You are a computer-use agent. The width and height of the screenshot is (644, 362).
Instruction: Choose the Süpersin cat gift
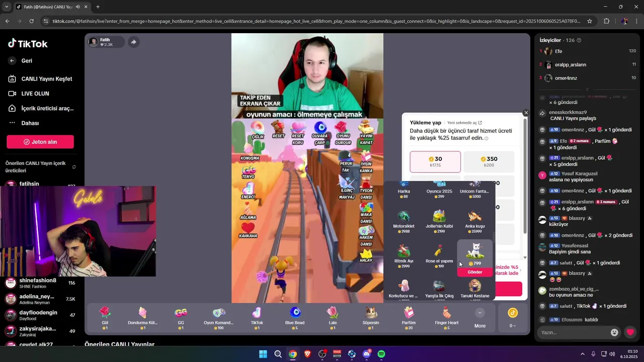[x=371, y=318]
